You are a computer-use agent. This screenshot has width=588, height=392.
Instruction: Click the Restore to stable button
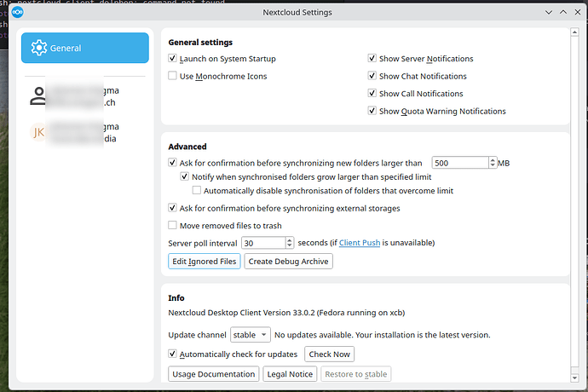point(356,374)
